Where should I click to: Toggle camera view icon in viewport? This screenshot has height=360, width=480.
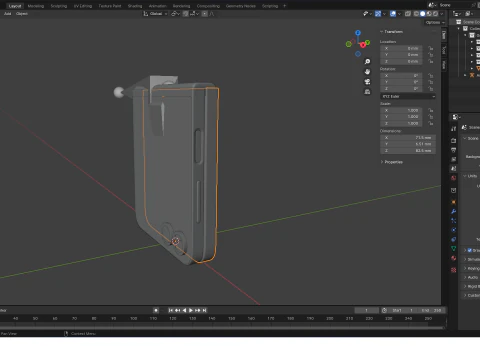367,82
